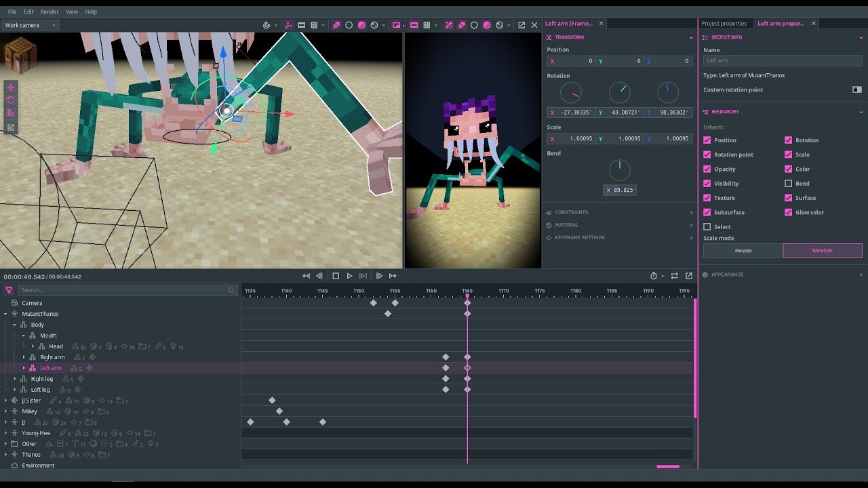Click the timeline Search field
The height and width of the screenshot is (488, 868).
coord(127,290)
